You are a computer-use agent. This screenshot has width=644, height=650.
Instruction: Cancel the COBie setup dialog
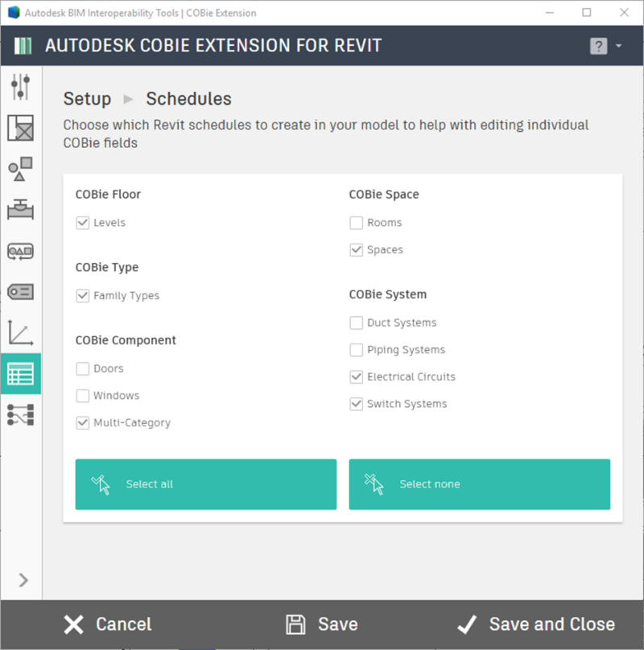[x=107, y=624]
